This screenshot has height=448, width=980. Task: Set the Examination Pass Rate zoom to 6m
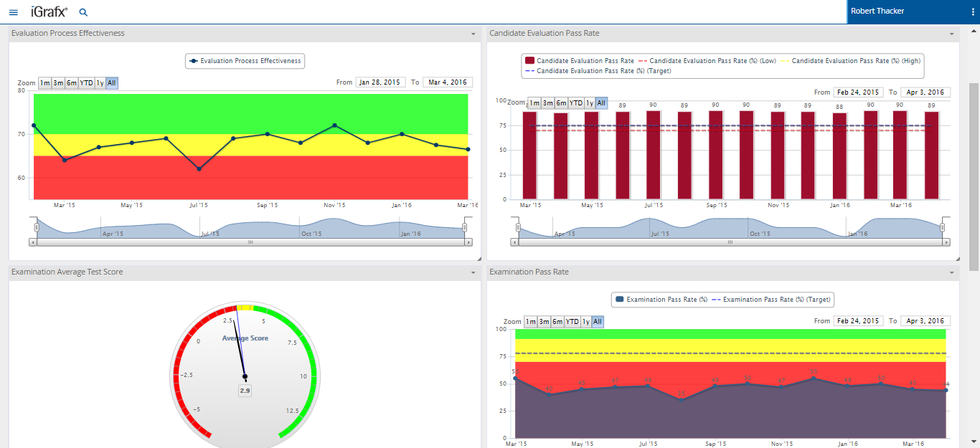(x=557, y=322)
